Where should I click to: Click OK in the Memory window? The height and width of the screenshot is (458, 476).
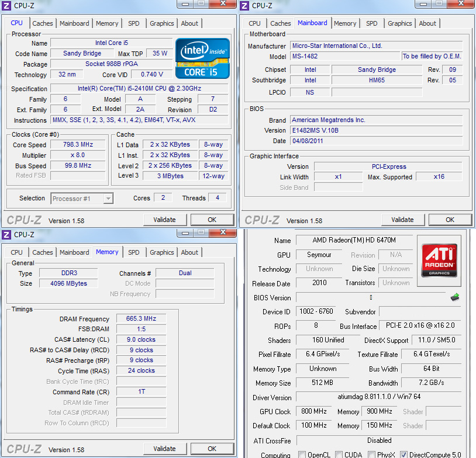pos(212,449)
